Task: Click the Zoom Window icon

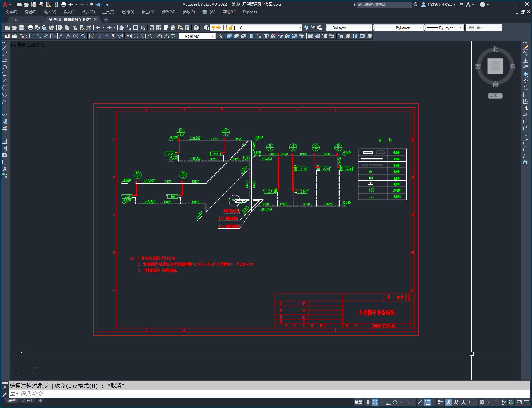Action: (136, 28)
